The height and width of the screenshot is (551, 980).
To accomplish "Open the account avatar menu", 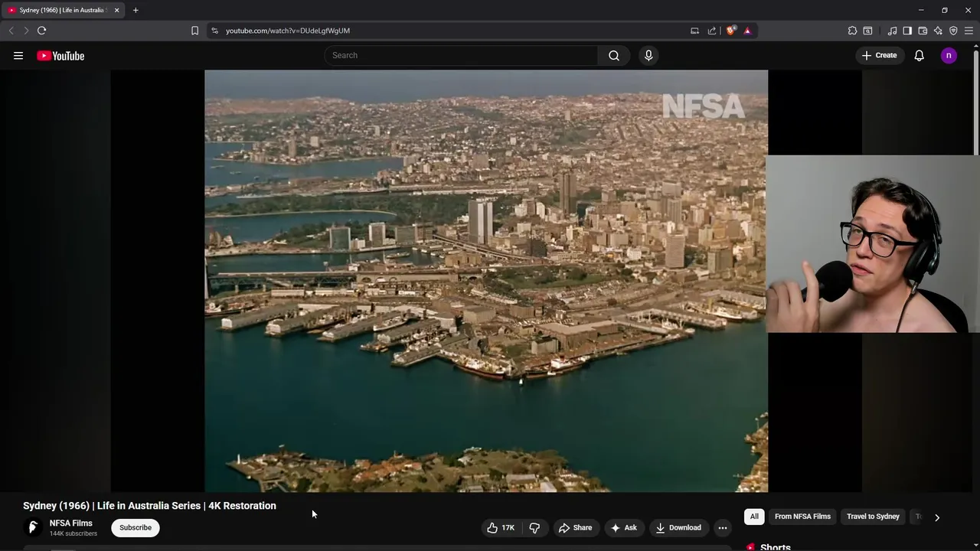I will pos(949,55).
